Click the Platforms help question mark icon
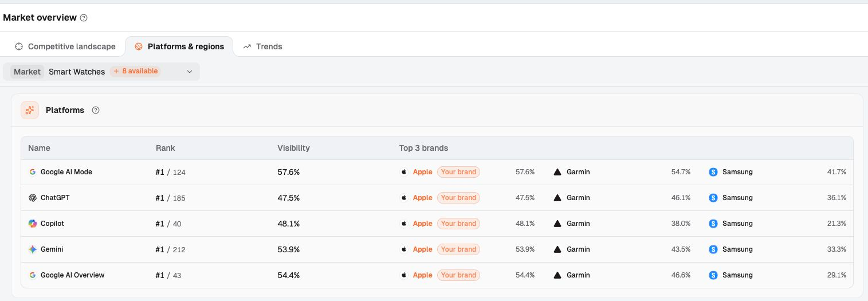This screenshot has width=868, height=301. point(96,110)
